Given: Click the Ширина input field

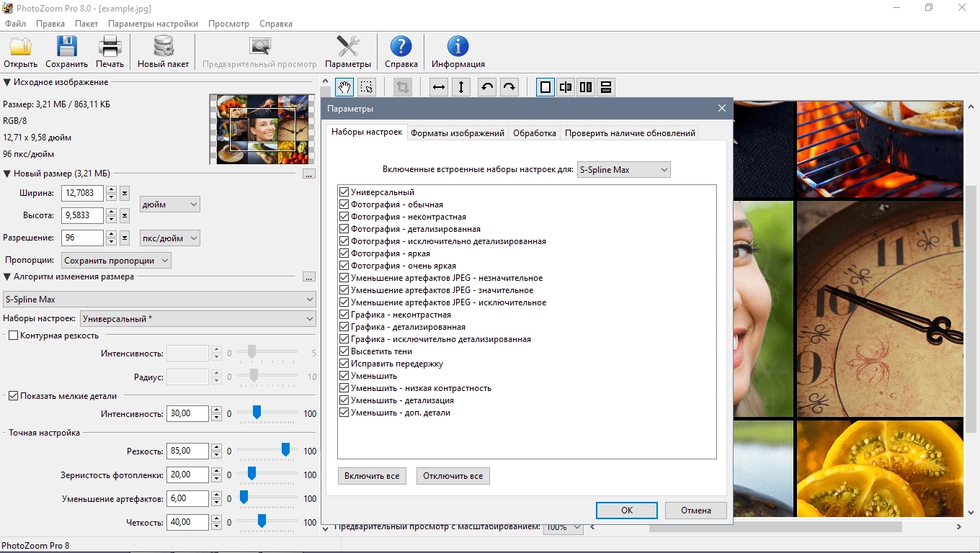Looking at the screenshot, I should pos(83,193).
